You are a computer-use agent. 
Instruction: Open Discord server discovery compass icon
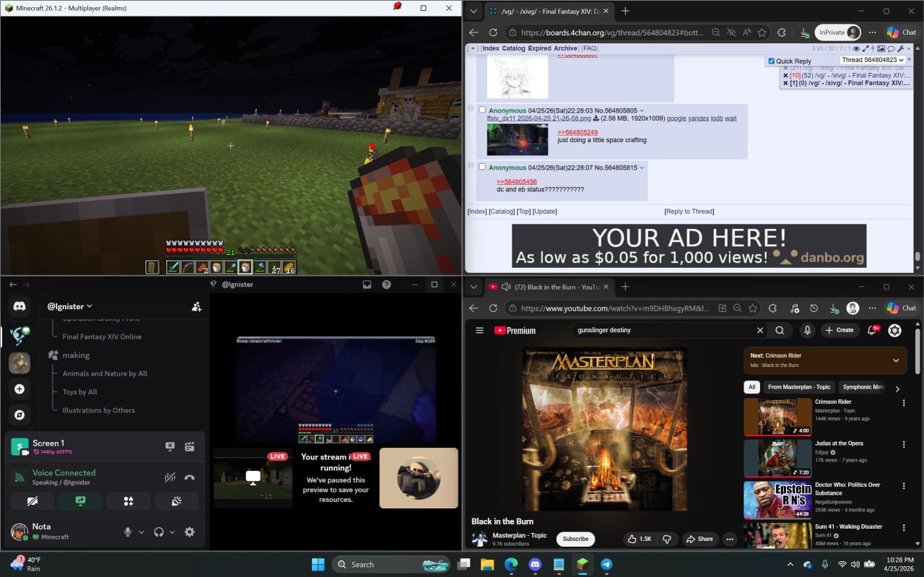point(19,415)
